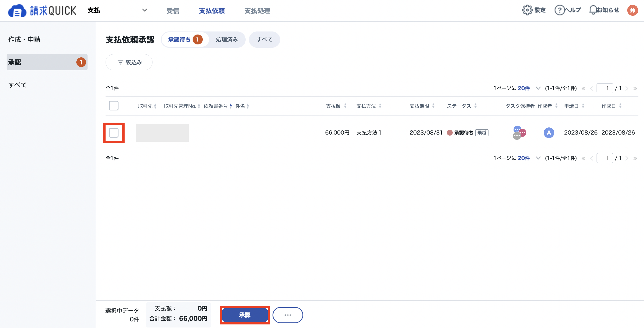Open すべて in sidebar
The height and width of the screenshot is (328, 644).
[18, 85]
